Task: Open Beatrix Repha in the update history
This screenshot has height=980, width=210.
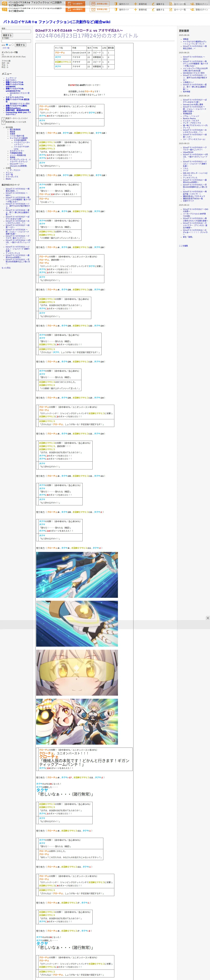Action: (189, 118)
